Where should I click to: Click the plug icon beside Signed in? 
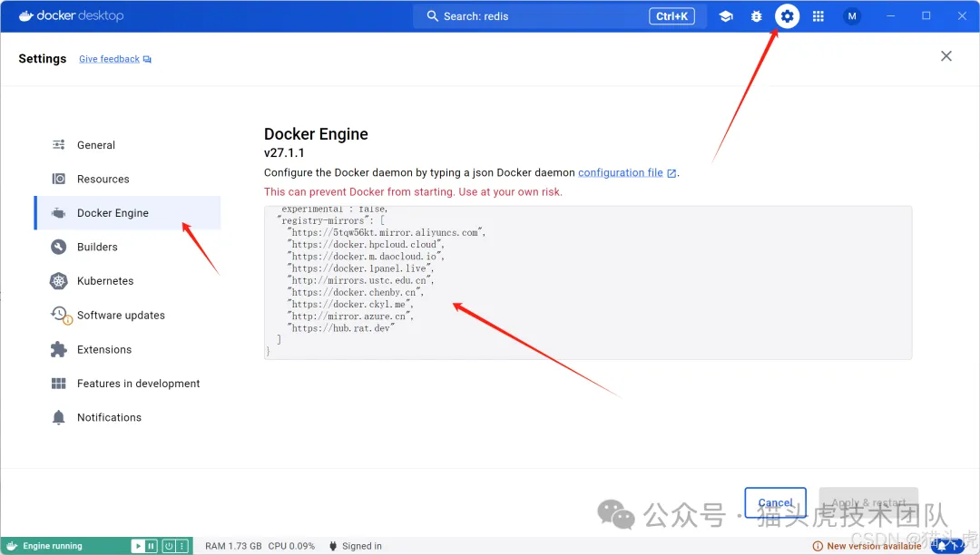pos(333,546)
